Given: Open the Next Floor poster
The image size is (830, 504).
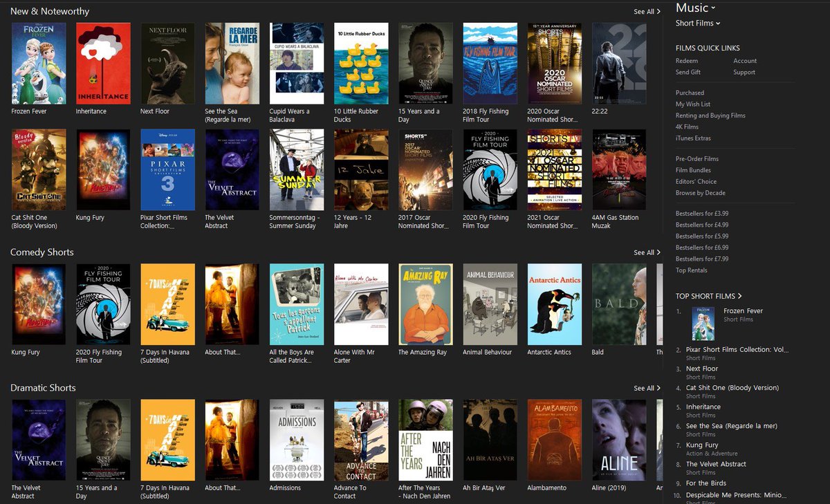Looking at the screenshot, I should (167, 63).
